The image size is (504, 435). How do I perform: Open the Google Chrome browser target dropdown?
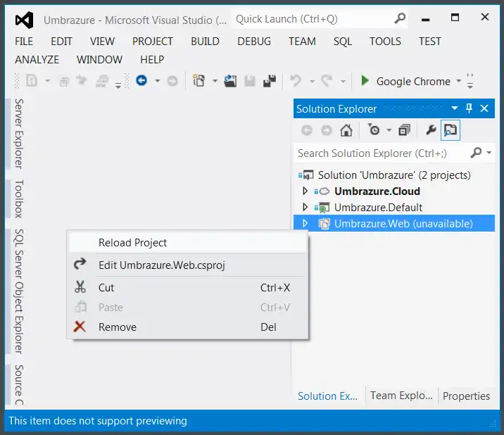(459, 81)
